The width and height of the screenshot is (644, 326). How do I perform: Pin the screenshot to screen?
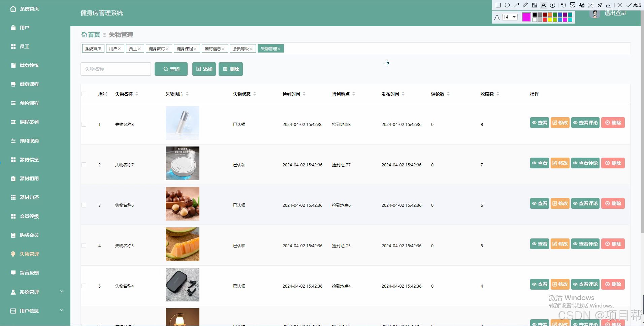point(600,5)
